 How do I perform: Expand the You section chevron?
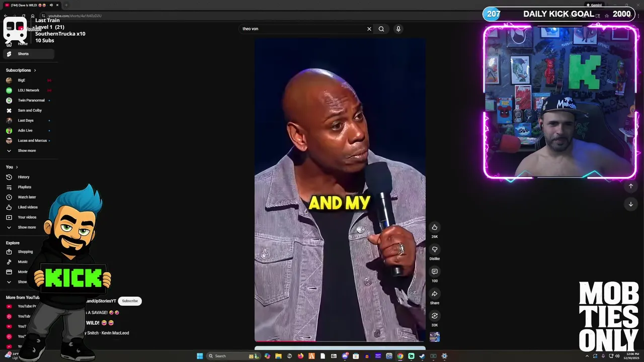click(x=17, y=167)
